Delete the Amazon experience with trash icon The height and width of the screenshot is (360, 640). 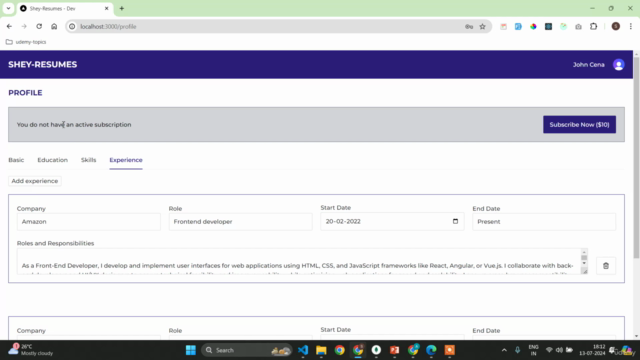coord(606,266)
